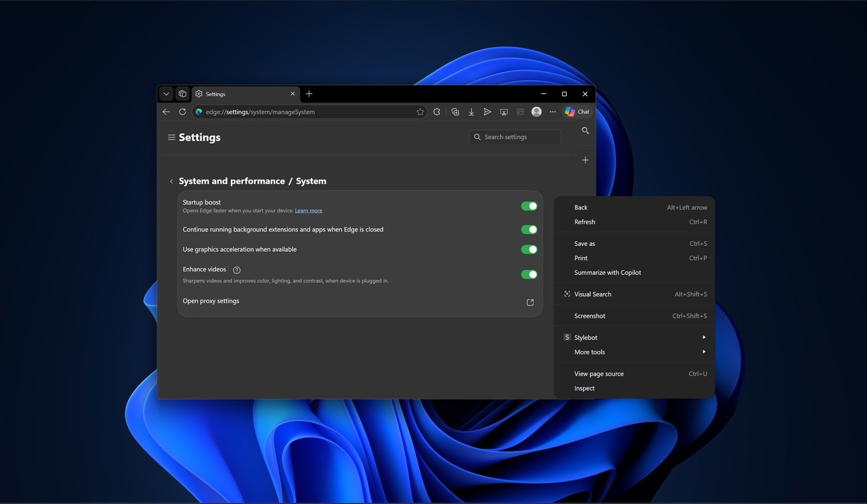The width and height of the screenshot is (867, 504).
Task: Disable the Startup boost toggle
Action: click(529, 206)
